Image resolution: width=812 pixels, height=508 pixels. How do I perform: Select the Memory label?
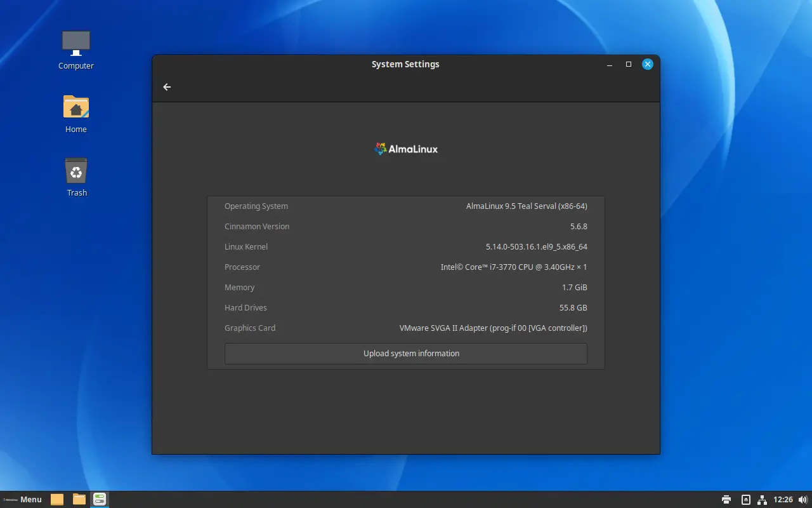[239, 288]
